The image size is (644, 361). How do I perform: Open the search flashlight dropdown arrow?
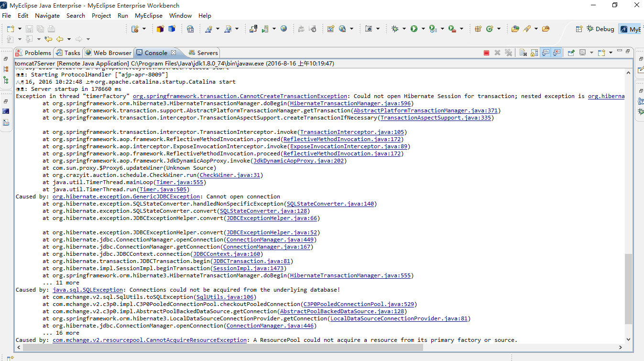tap(536, 29)
